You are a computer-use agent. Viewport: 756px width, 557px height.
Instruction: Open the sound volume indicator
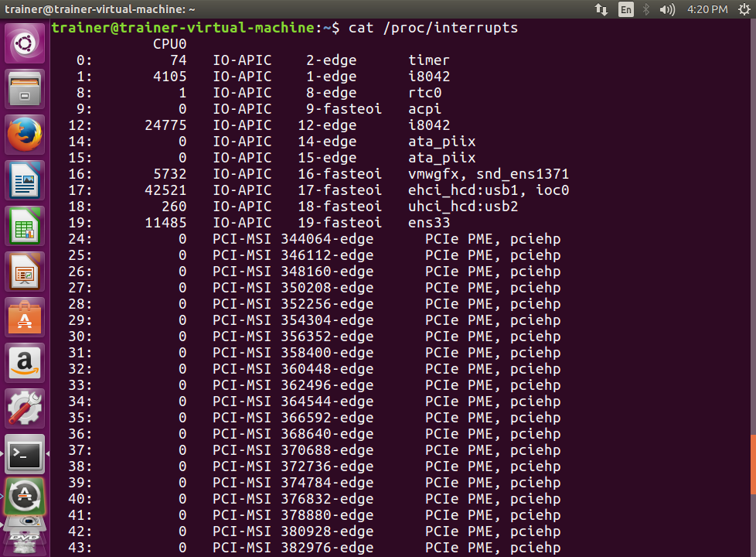tap(667, 9)
